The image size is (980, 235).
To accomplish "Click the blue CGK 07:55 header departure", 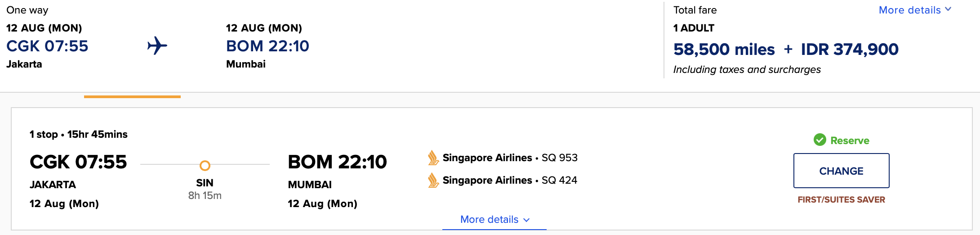I will click(47, 46).
